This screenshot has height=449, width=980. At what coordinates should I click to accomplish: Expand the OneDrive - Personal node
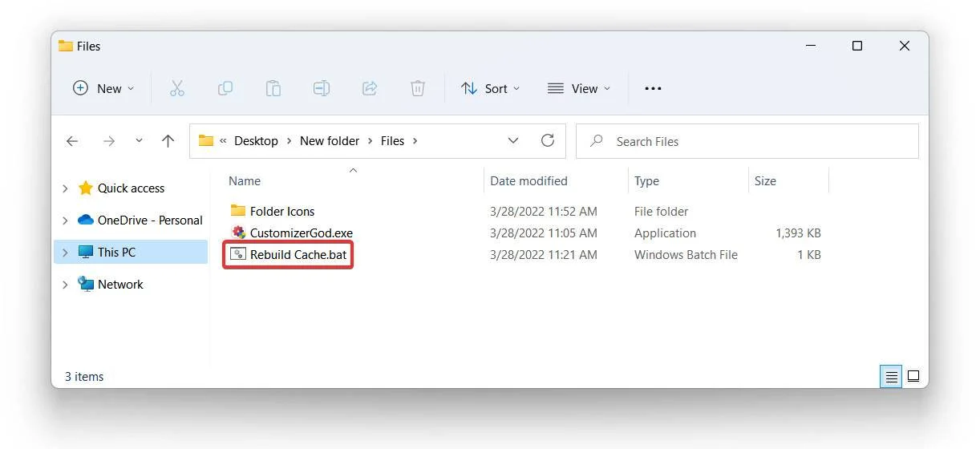(x=65, y=220)
